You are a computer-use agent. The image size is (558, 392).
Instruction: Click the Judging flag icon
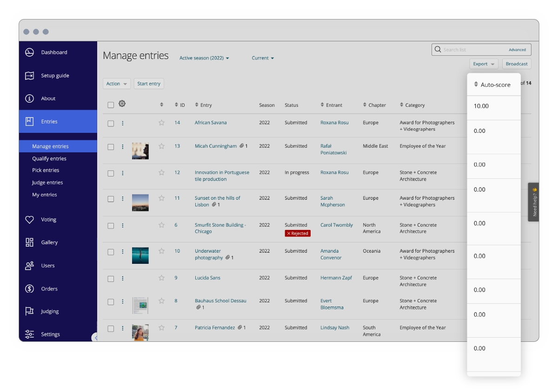[x=29, y=312]
